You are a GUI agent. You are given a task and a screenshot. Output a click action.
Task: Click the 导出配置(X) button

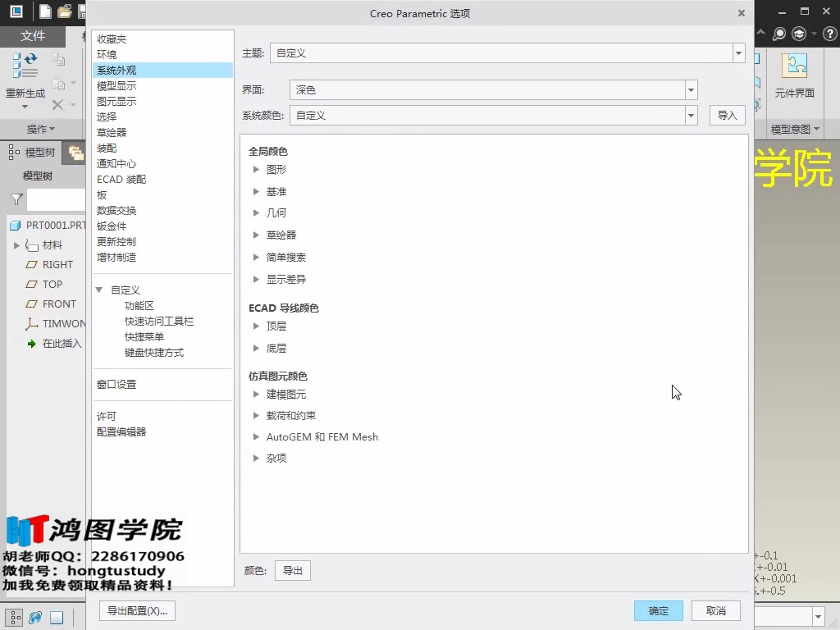point(136,610)
